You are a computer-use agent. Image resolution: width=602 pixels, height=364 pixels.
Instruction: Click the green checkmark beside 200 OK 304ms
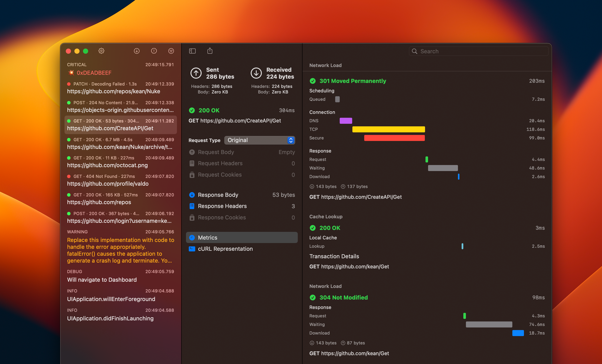pos(192,110)
